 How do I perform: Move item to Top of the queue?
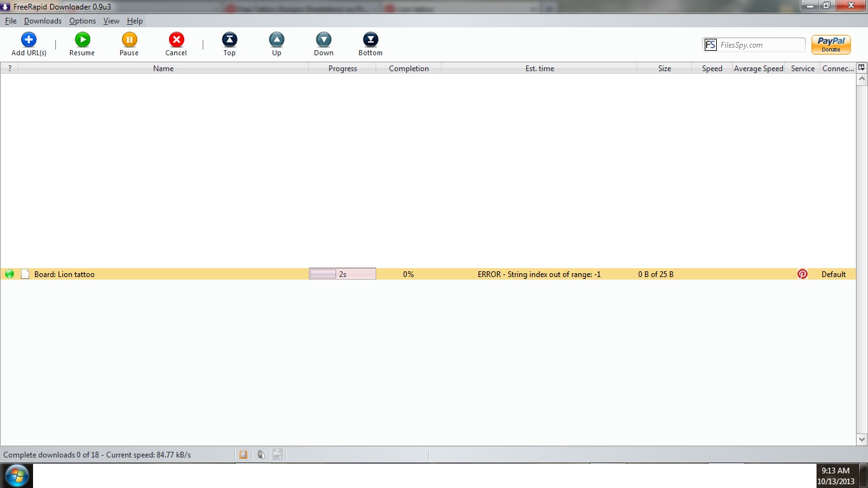click(x=229, y=40)
